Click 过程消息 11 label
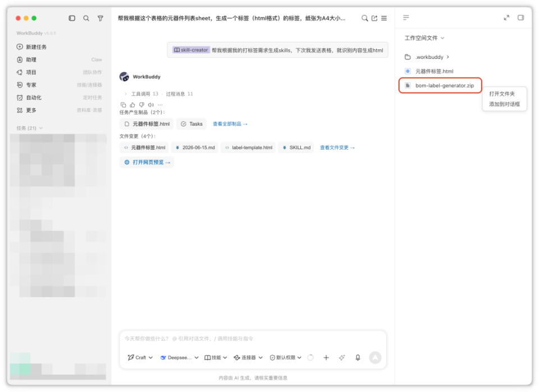Screen dimensions: 539x392 pyautogui.click(x=180, y=94)
